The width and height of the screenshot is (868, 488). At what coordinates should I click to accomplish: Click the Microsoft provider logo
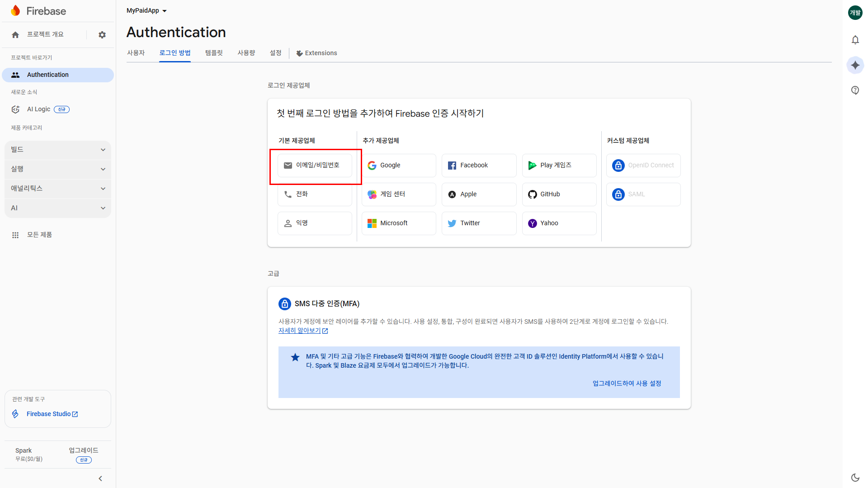click(x=372, y=223)
